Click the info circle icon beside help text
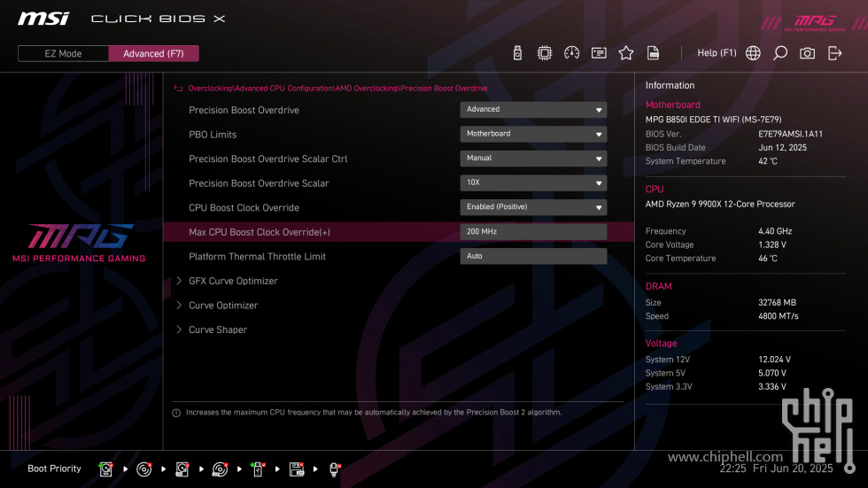Screen dimensions: 868x488 click(176, 413)
